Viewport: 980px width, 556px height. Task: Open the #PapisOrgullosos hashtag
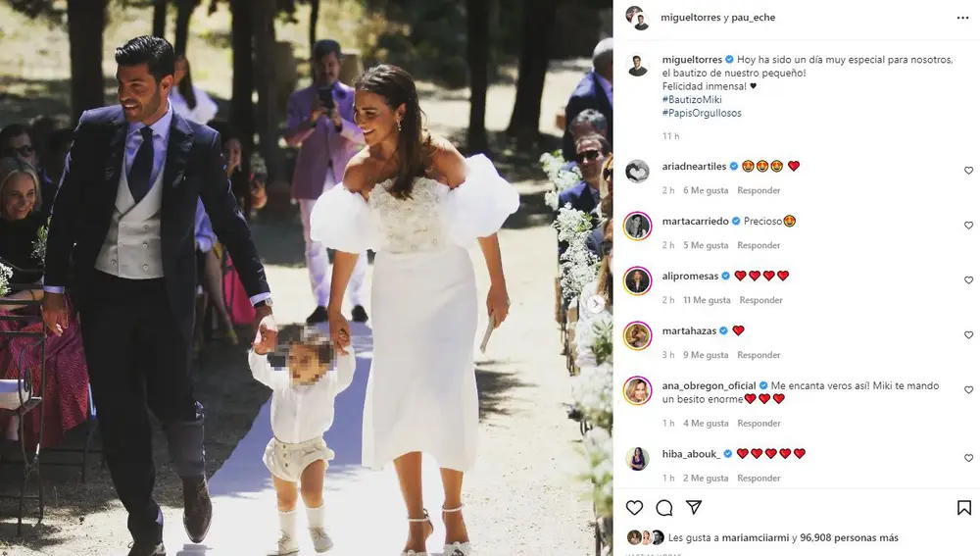click(702, 113)
